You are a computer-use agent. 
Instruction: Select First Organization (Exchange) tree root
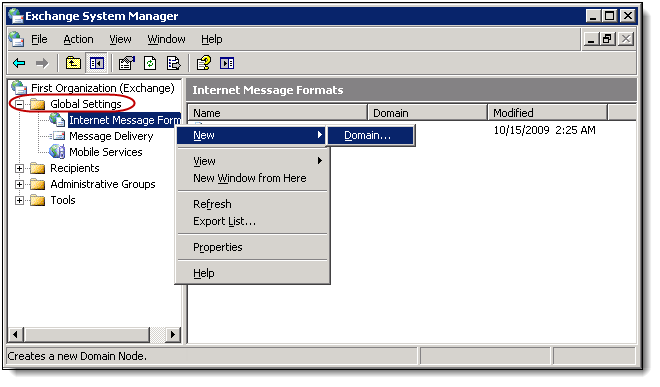tap(103, 88)
